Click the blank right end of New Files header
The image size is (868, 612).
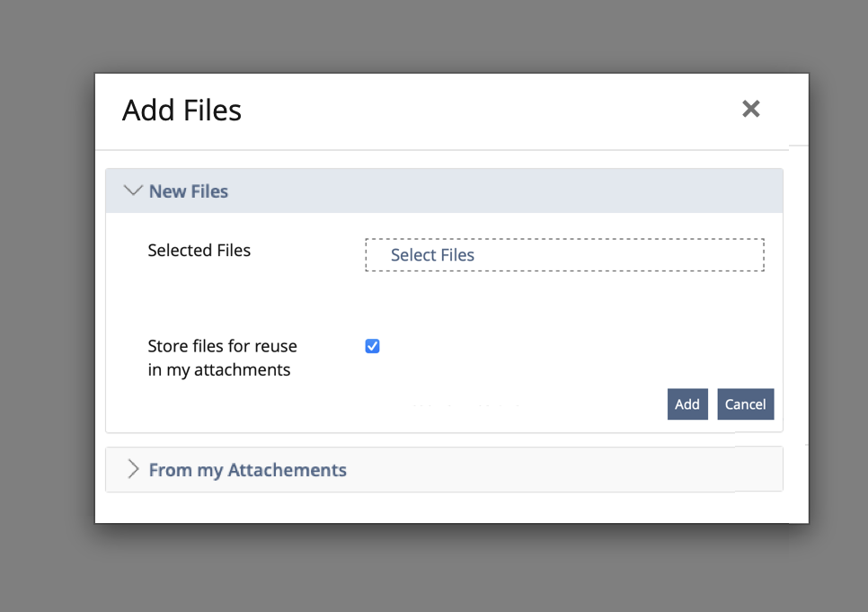[x=629, y=191]
